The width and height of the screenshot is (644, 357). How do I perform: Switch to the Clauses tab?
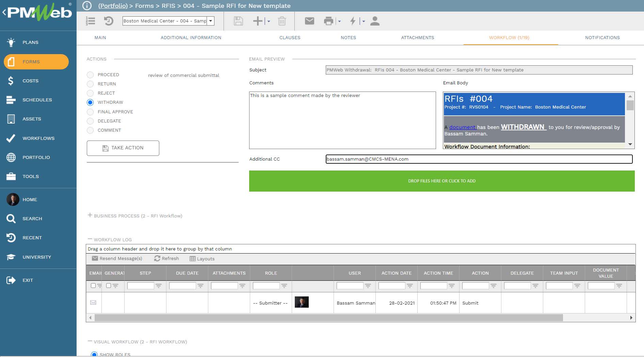coord(290,38)
